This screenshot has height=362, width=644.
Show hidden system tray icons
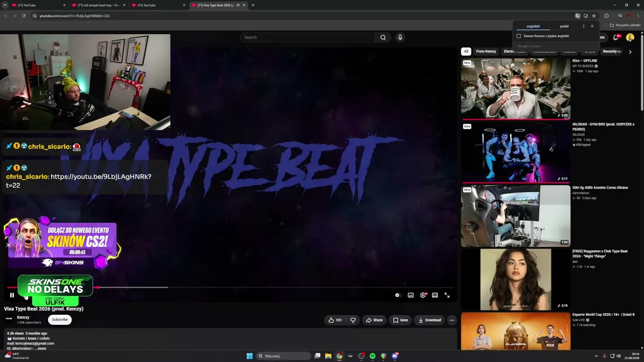click(596, 356)
